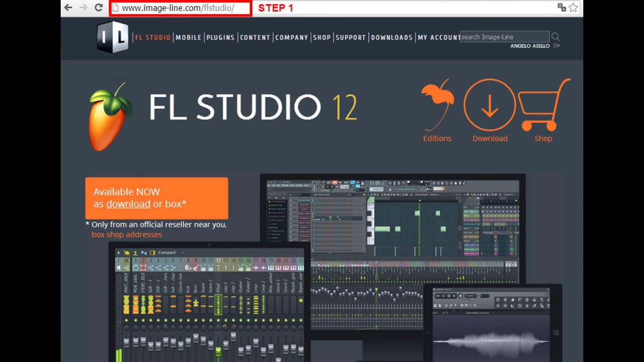Open the COMPANY menu item

(x=291, y=37)
